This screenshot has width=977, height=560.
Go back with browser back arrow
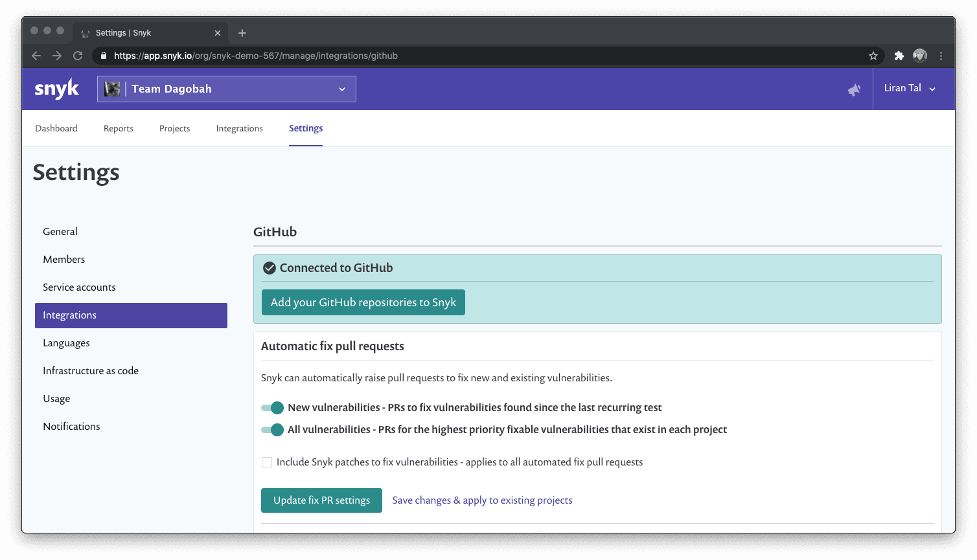(x=36, y=56)
